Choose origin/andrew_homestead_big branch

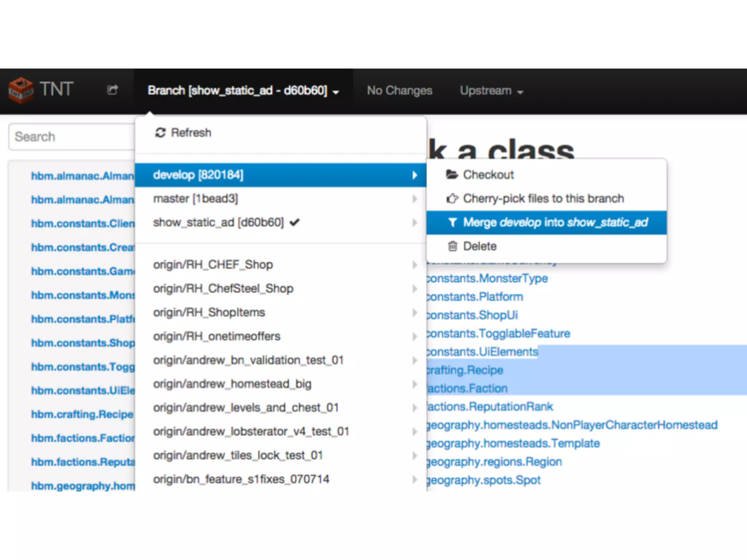232,384
